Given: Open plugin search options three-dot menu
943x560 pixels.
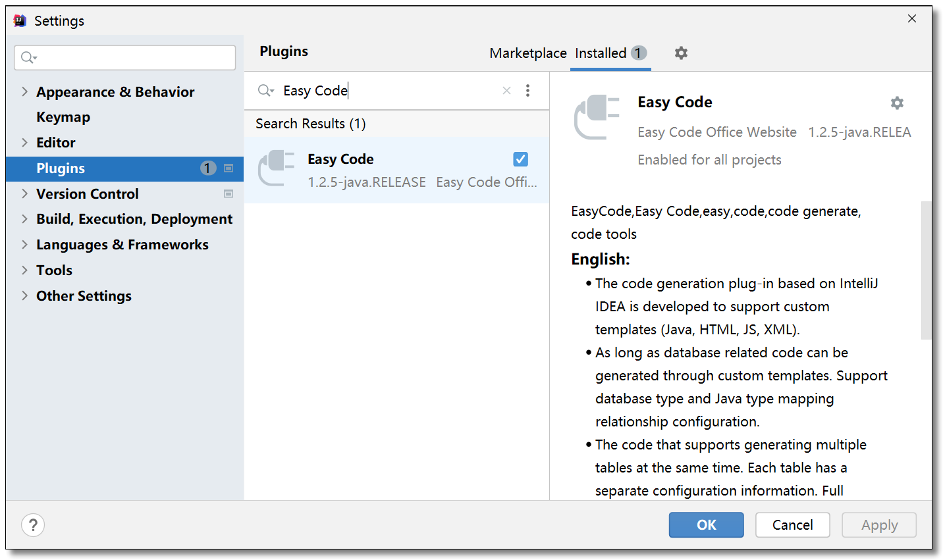Looking at the screenshot, I should (527, 91).
